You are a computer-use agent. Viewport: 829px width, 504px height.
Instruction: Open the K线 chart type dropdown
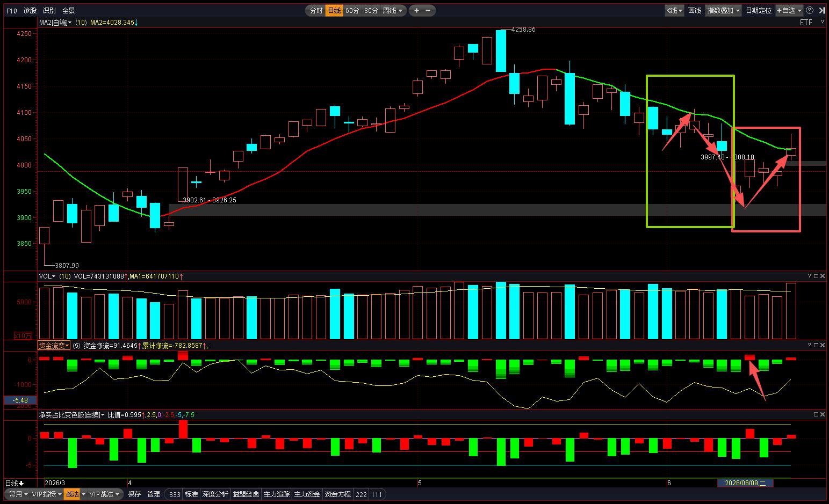[674, 11]
